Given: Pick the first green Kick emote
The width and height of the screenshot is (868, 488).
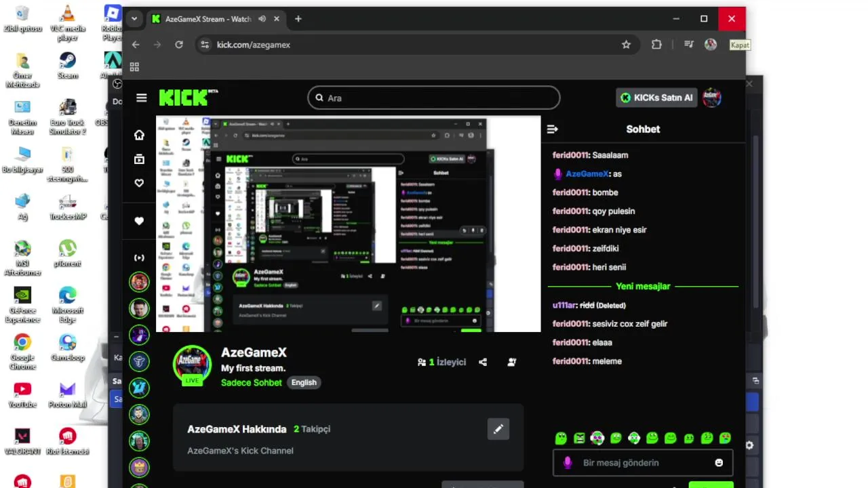Looking at the screenshot, I should click(x=561, y=439).
